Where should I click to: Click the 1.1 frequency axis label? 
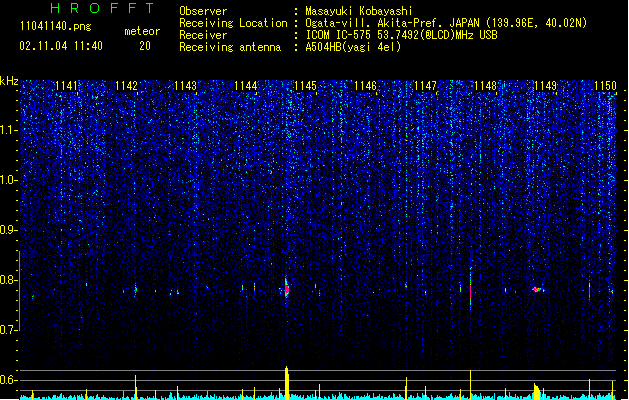coord(9,130)
